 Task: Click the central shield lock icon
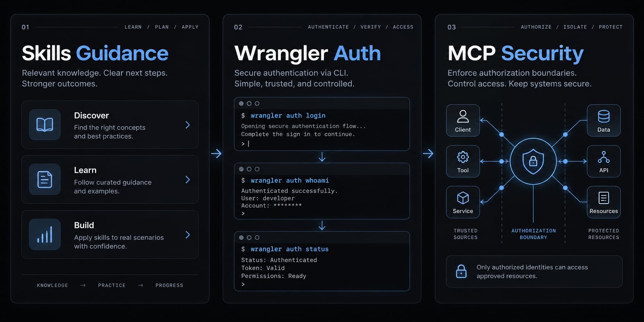point(533,161)
